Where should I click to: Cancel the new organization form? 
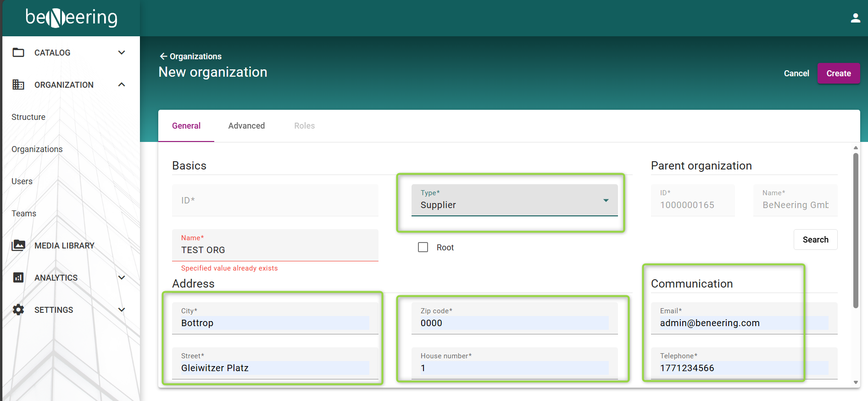pos(796,73)
